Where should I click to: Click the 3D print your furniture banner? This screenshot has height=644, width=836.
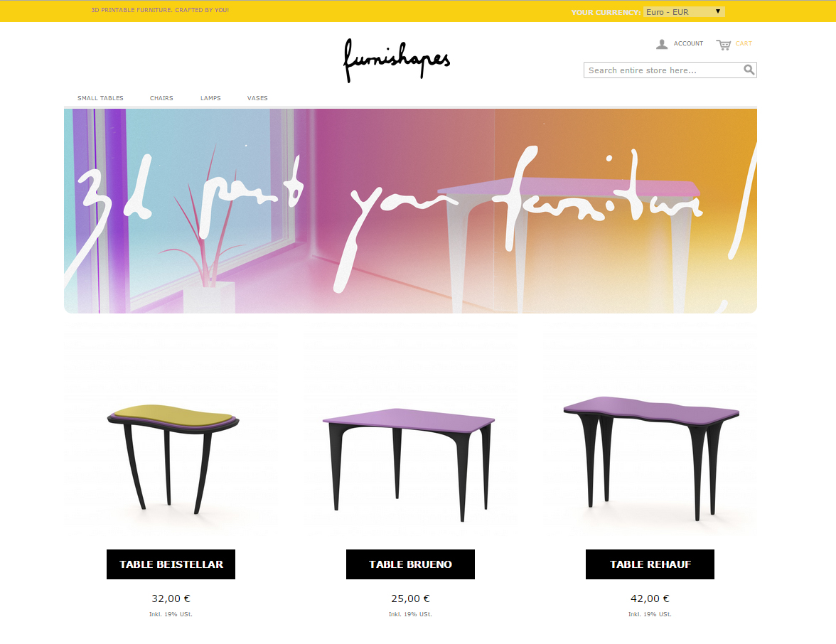click(411, 211)
